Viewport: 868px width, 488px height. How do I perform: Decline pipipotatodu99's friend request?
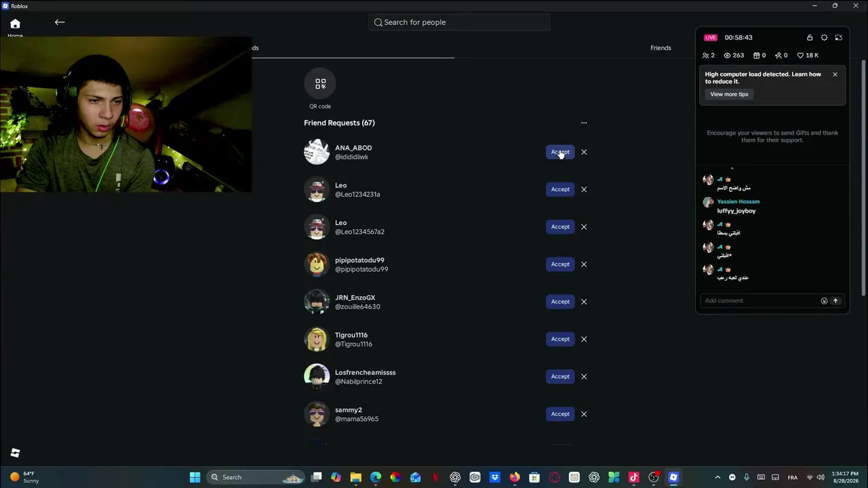click(x=584, y=264)
